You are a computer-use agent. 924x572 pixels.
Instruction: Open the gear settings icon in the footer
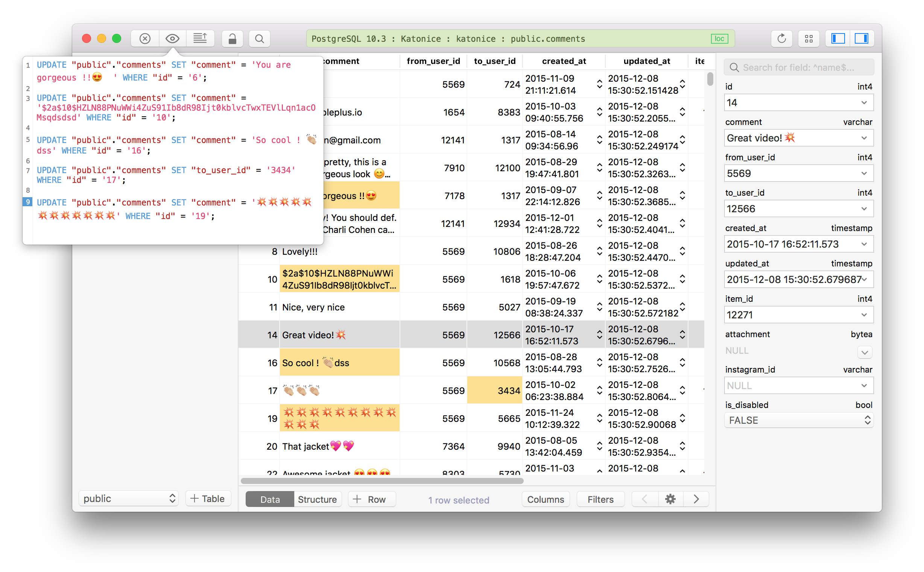670,499
